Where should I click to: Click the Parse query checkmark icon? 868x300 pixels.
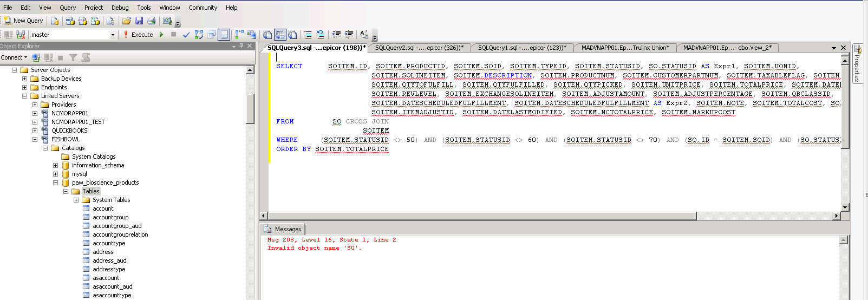[186, 35]
